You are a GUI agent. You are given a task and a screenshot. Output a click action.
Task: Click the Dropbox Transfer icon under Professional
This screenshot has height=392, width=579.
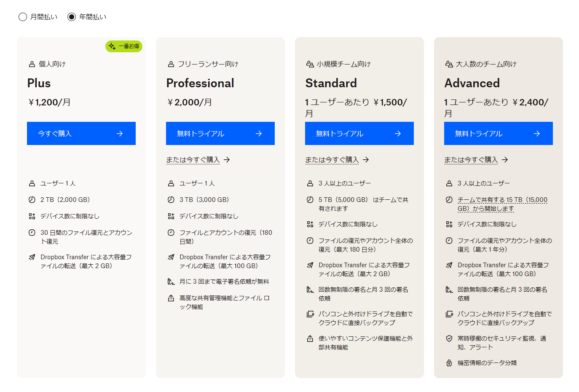point(171,257)
